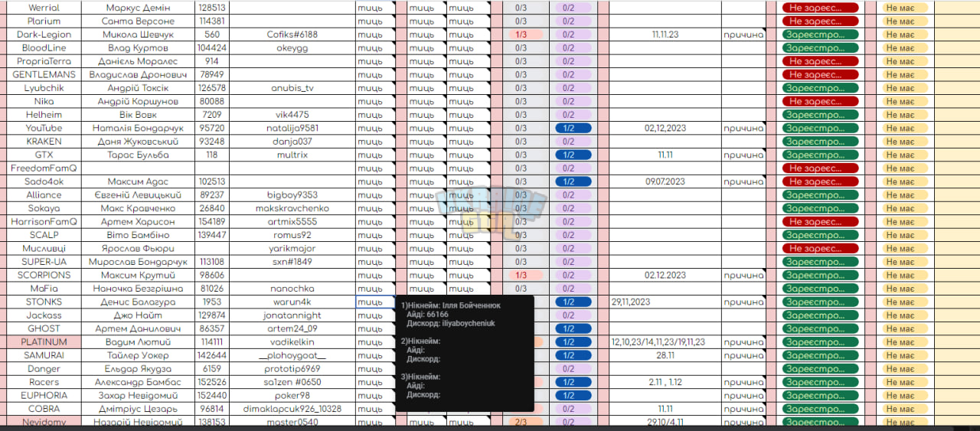Click the ID cell 80088 in Nika row

(x=212, y=101)
